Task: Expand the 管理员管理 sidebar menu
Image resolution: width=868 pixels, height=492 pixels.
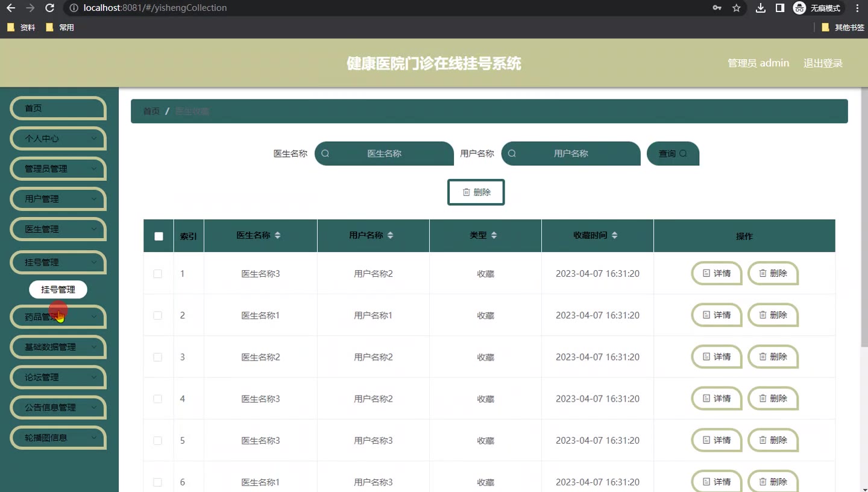Action: coord(58,169)
